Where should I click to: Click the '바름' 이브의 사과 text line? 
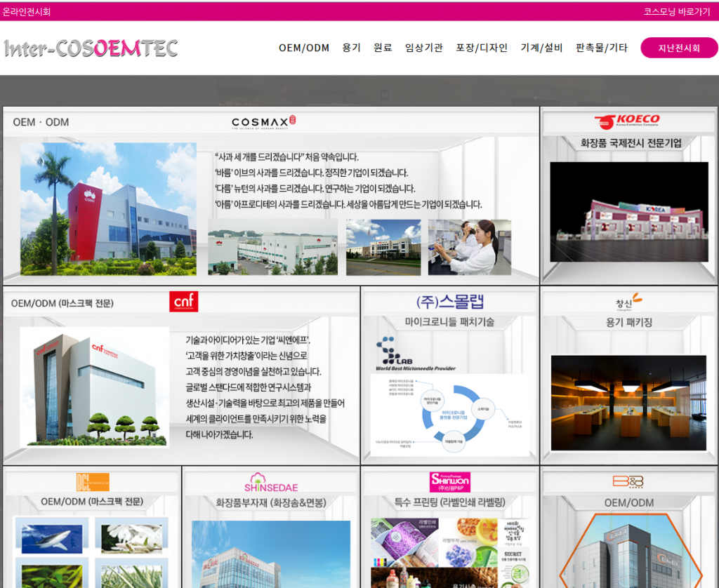[311, 173]
